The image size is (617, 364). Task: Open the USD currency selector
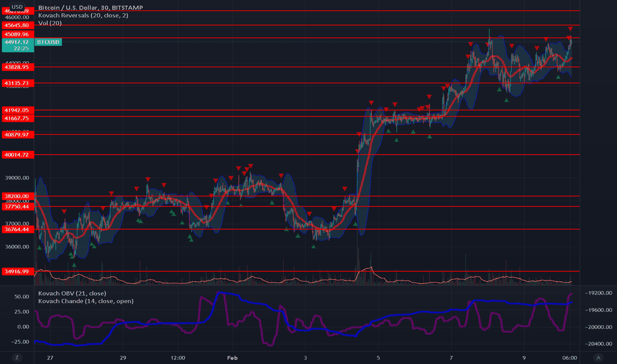17,7
